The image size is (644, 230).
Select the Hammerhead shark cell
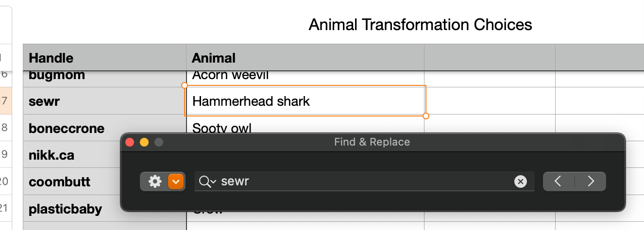click(305, 101)
